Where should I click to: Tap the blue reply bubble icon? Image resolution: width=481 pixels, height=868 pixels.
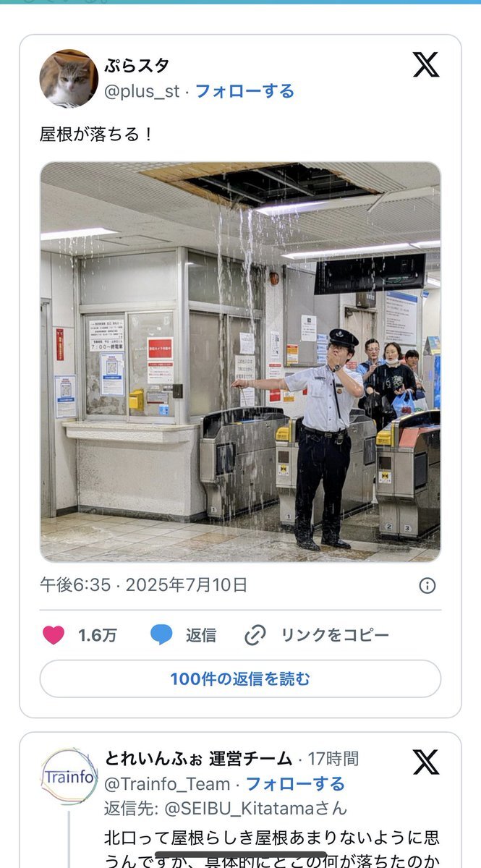point(161,635)
